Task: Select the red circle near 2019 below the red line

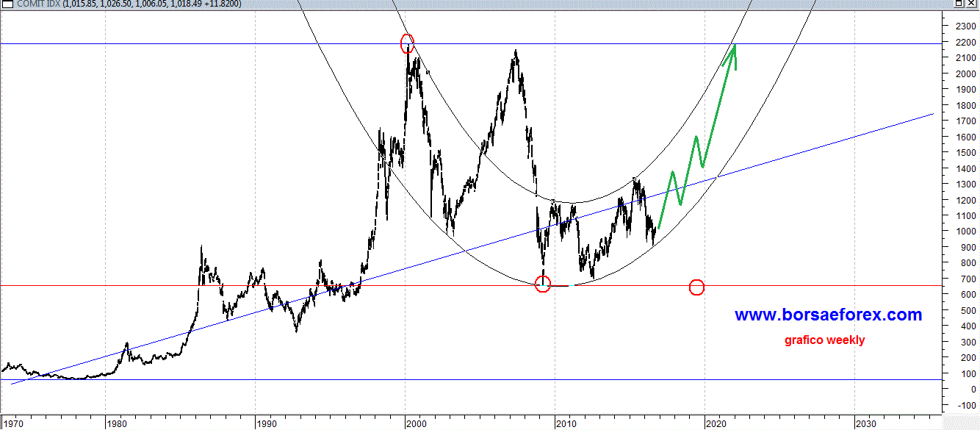Action: point(696,287)
